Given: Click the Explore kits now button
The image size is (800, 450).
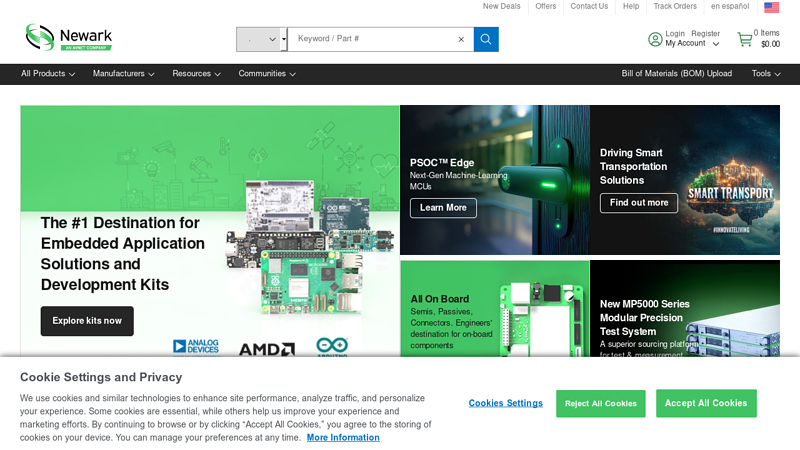Looking at the screenshot, I should tap(87, 321).
